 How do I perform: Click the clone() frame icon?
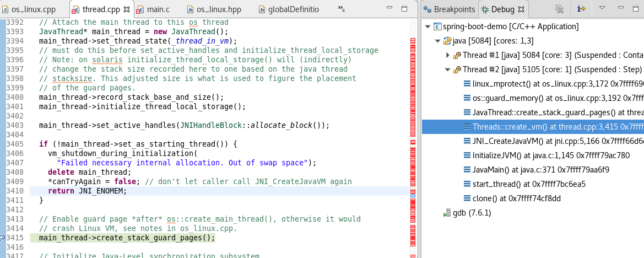pos(467,198)
